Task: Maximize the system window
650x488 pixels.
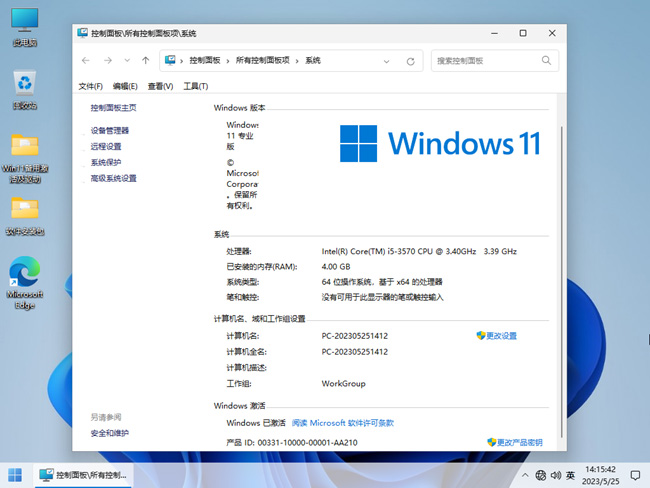Action: coord(523,33)
